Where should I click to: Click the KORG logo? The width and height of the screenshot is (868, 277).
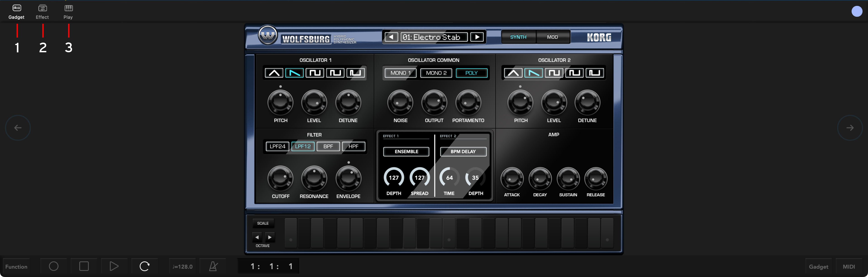tap(599, 37)
